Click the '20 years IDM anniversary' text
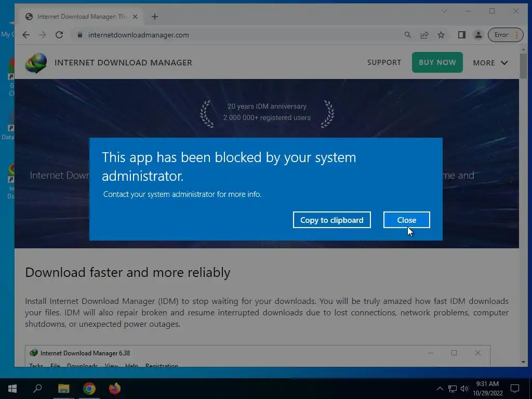 click(x=267, y=106)
